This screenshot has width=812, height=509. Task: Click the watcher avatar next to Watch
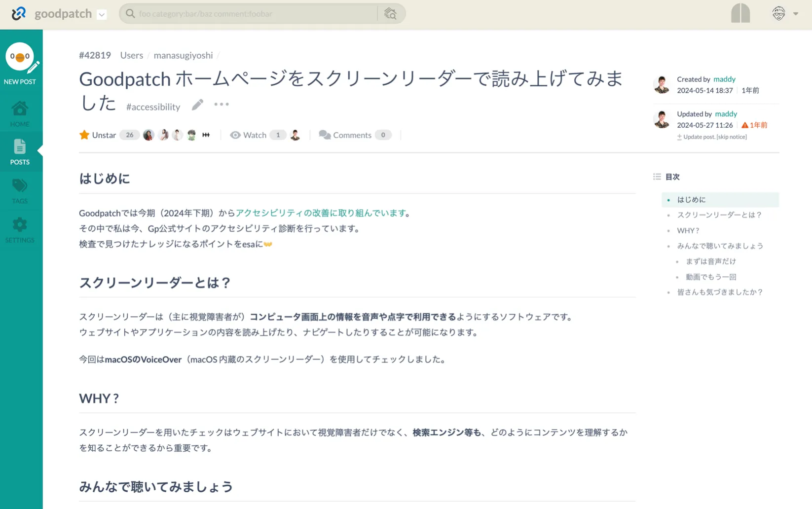[295, 135]
